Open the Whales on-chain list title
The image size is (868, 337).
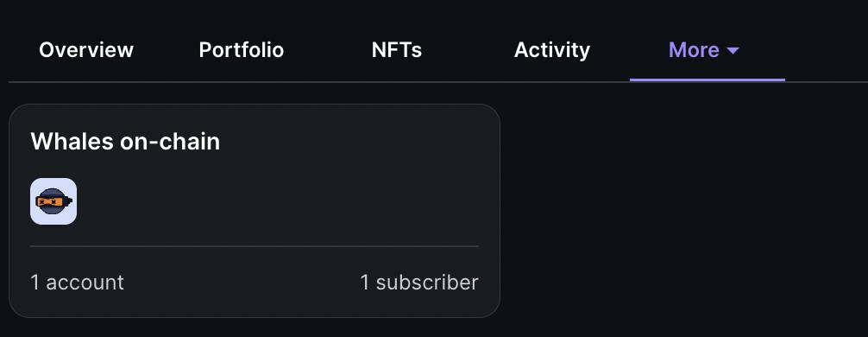(125, 142)
